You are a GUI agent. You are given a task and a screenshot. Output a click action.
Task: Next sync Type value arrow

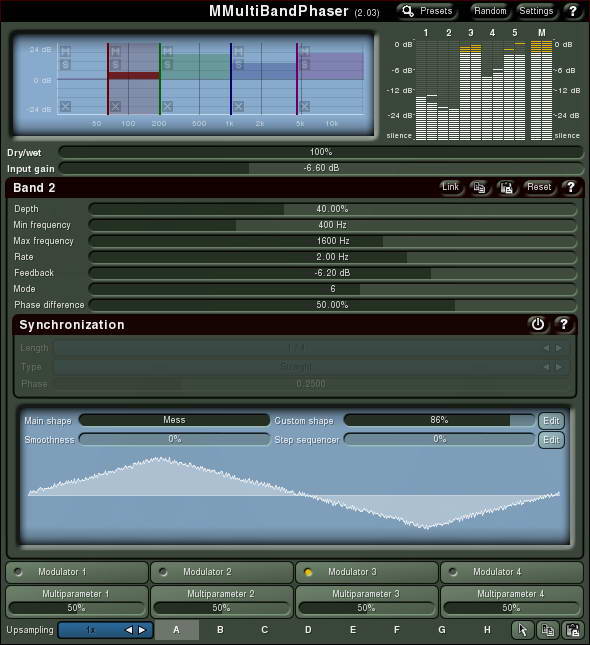[x=559, y=367]
